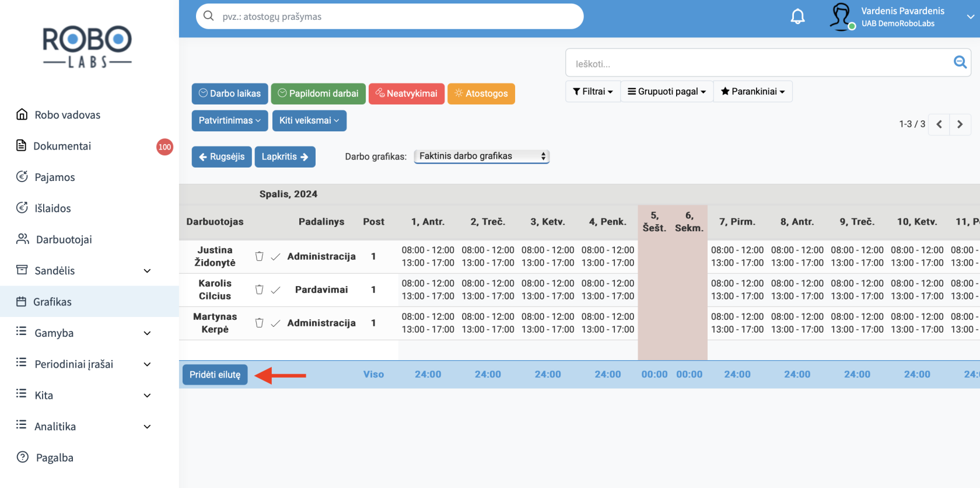Screen dimensions: 980x488
Task: Click Papildomi darbai button
Action: click(318, 93)
